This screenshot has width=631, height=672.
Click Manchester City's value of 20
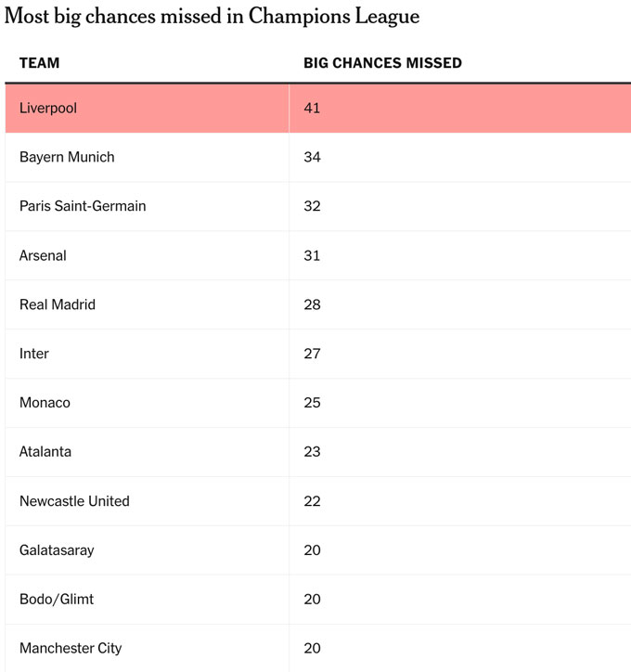coord(312,648)
